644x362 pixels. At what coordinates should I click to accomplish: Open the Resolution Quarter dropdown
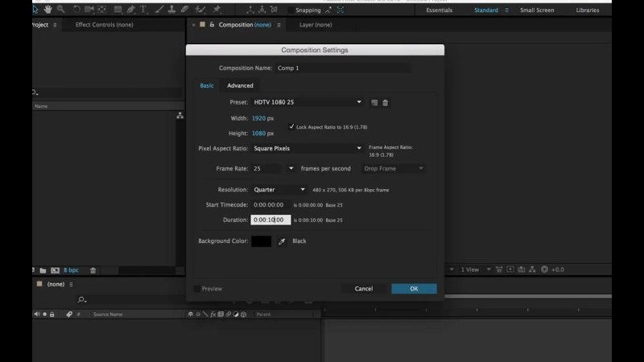[279, 190]
